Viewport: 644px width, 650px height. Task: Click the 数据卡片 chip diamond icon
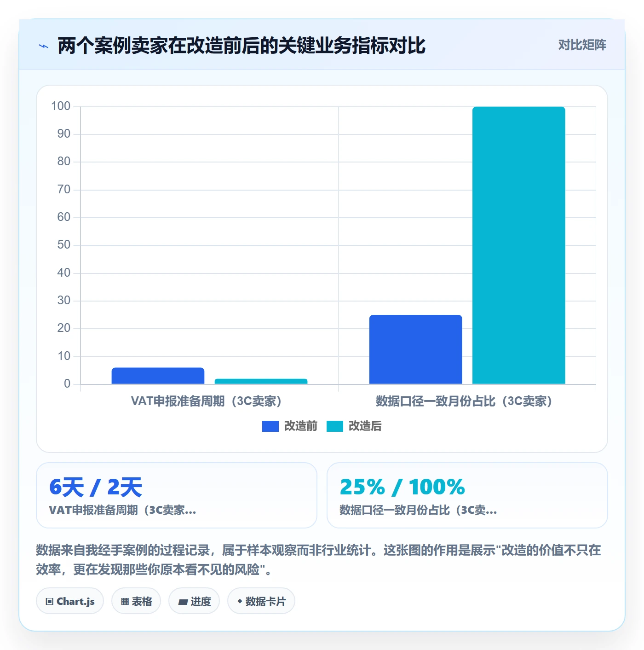tap(240, 601)
